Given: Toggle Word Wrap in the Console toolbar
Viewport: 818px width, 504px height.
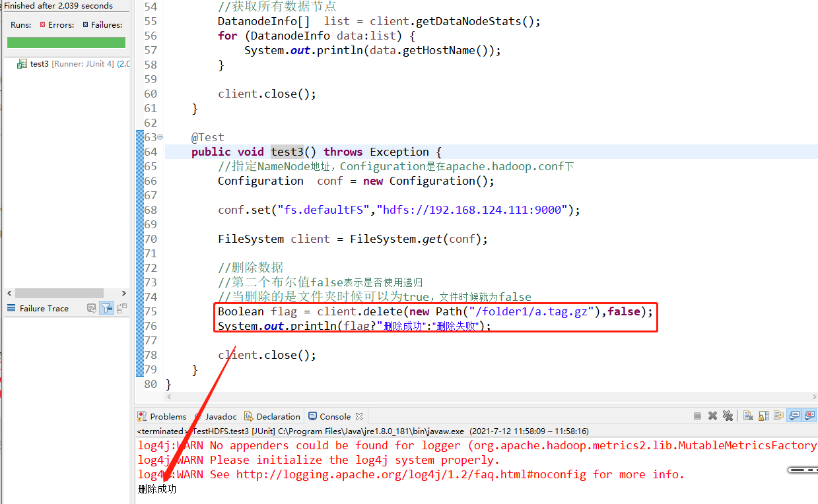Looking at the screenshot, I should [779, 416].
